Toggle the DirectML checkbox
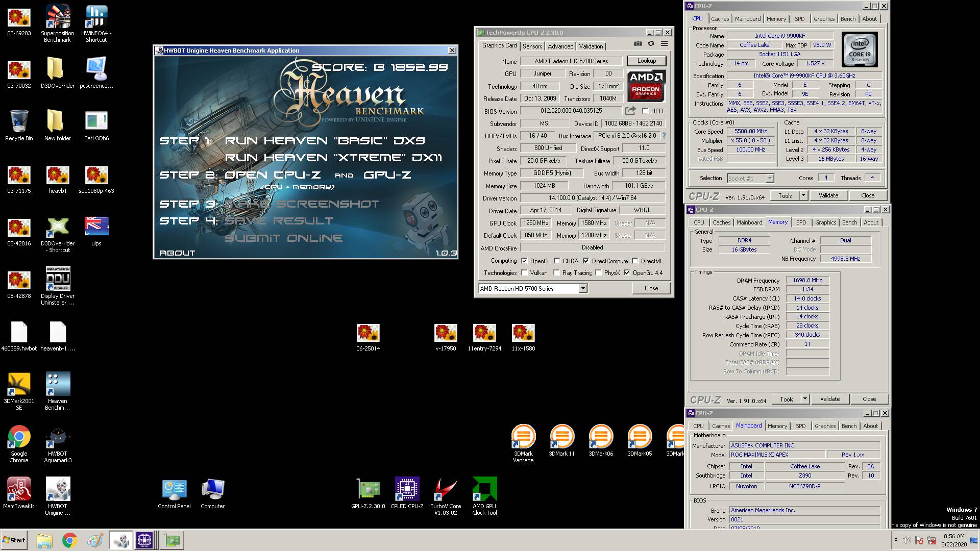This screenshot has height=551, width=980. pyautogui.click(x=635, y=261)
